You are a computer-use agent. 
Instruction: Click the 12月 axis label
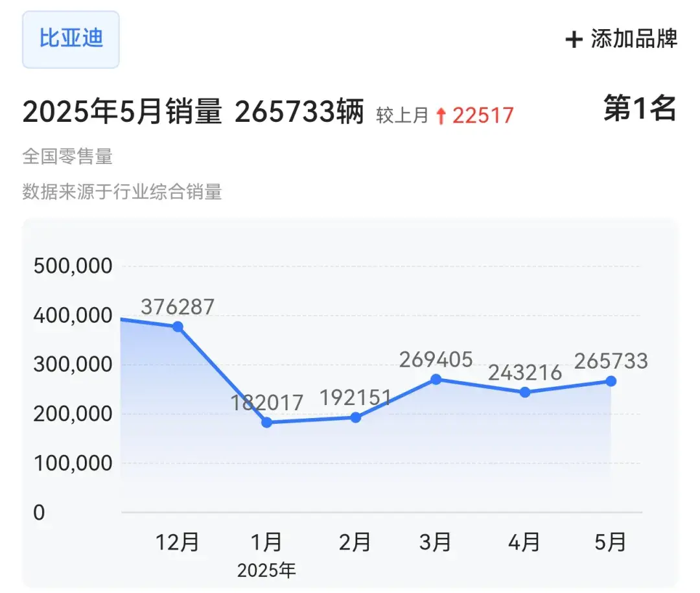click(x=177, y=542)
